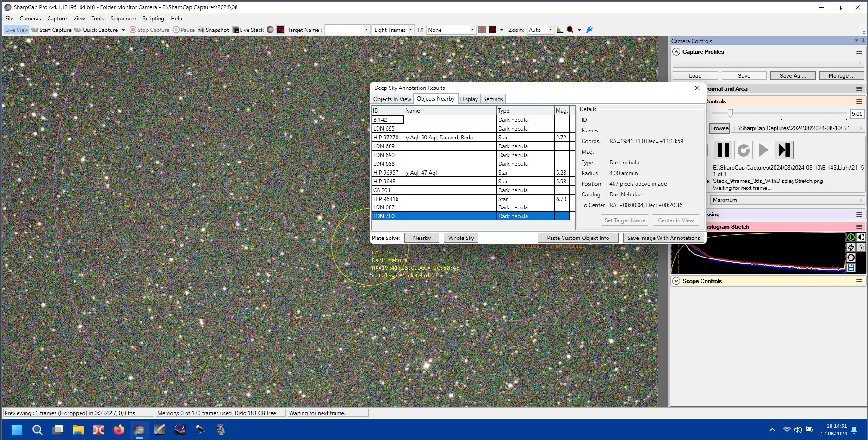
Task: Open the Sequencer menu
Action: point(123,19)
